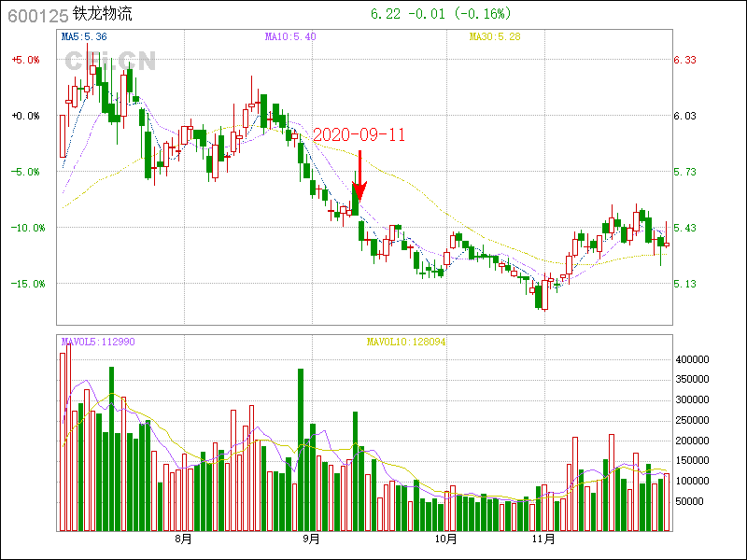747x560 pixels.
Task: Click the 10月 label on time axis
Action: pyautogui.click(x=445, y=539)
